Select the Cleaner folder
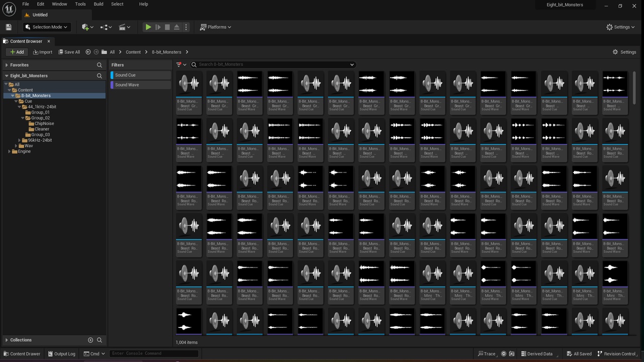Image resolution: width=644 pixels, height=362 pixels. tap(42, 129)
